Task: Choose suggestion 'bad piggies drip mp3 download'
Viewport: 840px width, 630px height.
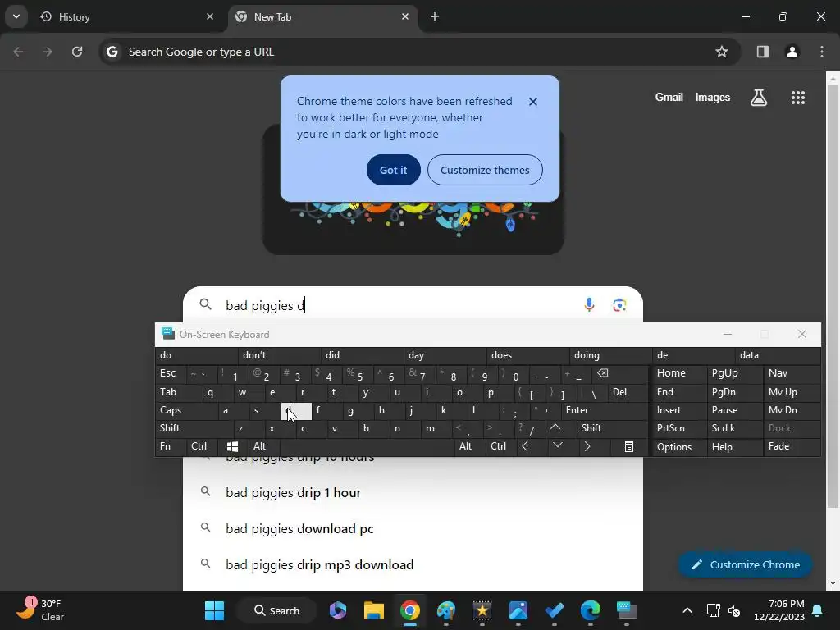Action: click(x=413, y=564)
